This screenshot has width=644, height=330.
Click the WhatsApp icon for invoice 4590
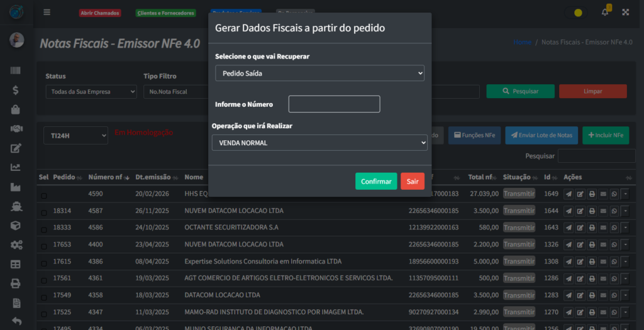[x=614, y=194]
